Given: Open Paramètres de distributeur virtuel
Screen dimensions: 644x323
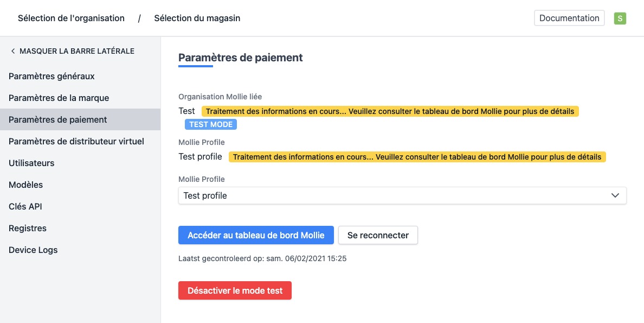Looking at the screenshot, I should pos(76,141).
